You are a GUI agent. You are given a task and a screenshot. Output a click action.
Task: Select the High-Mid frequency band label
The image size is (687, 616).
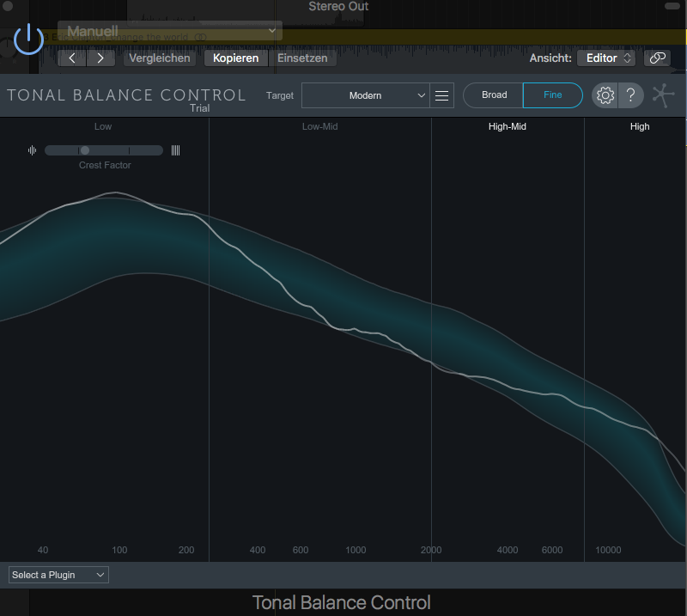507,126
